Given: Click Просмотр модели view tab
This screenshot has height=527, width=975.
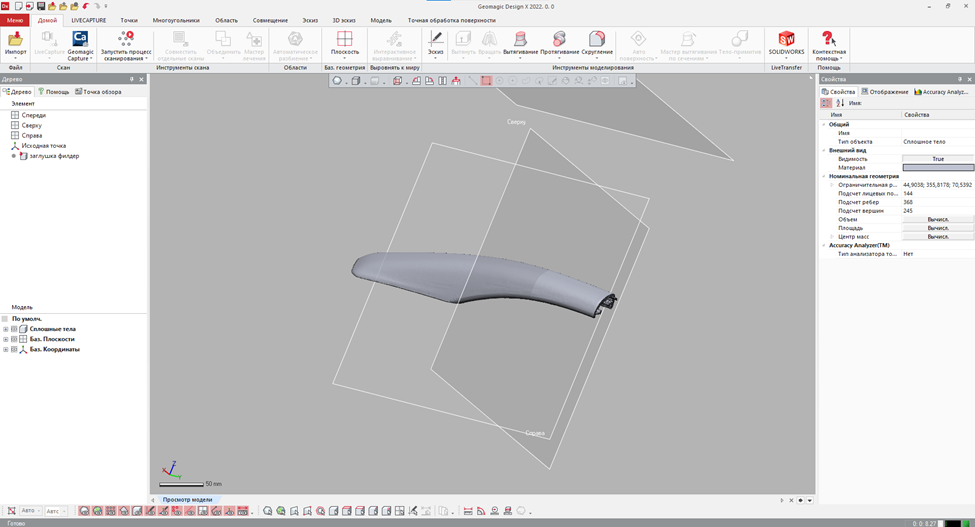Looking at the screenshot, I should pyautogui.click(x=187, y=500).
